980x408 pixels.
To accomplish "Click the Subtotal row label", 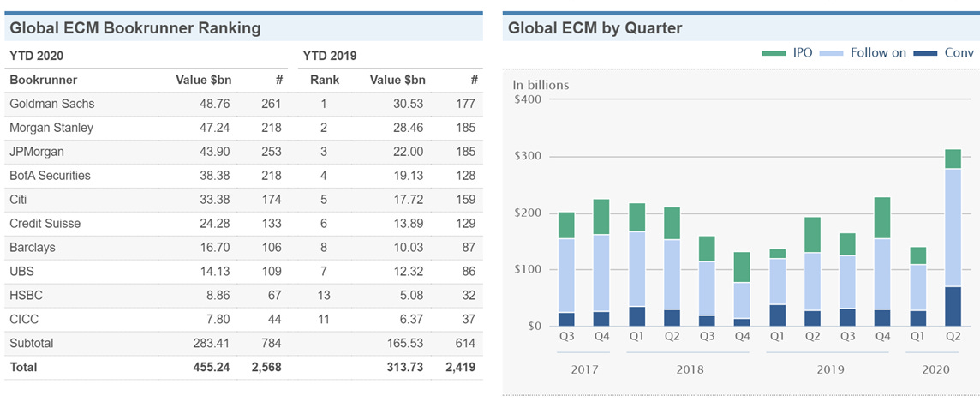I will tap(31, 343).
